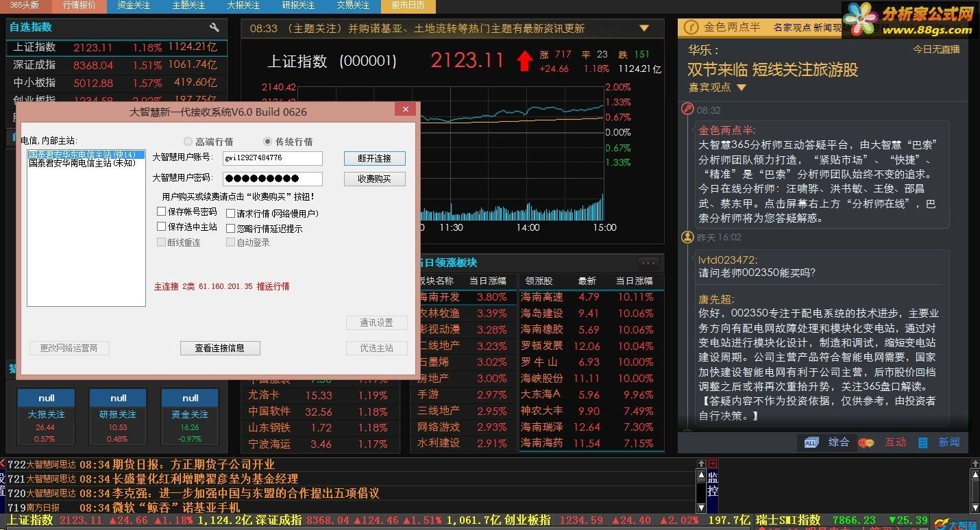Expand the 嘉宾观点 dropdown
Viewport: 980px width, 530px height.
[x=741, y=88]
